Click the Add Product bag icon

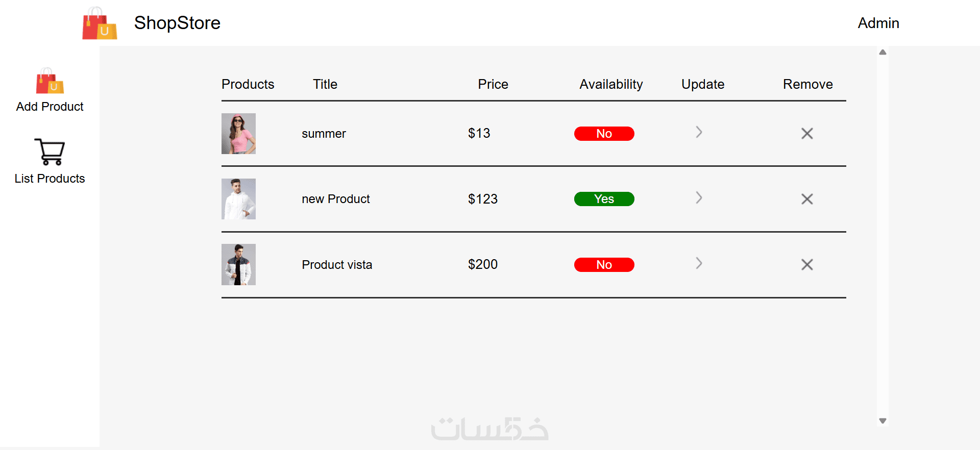[50, 81]
